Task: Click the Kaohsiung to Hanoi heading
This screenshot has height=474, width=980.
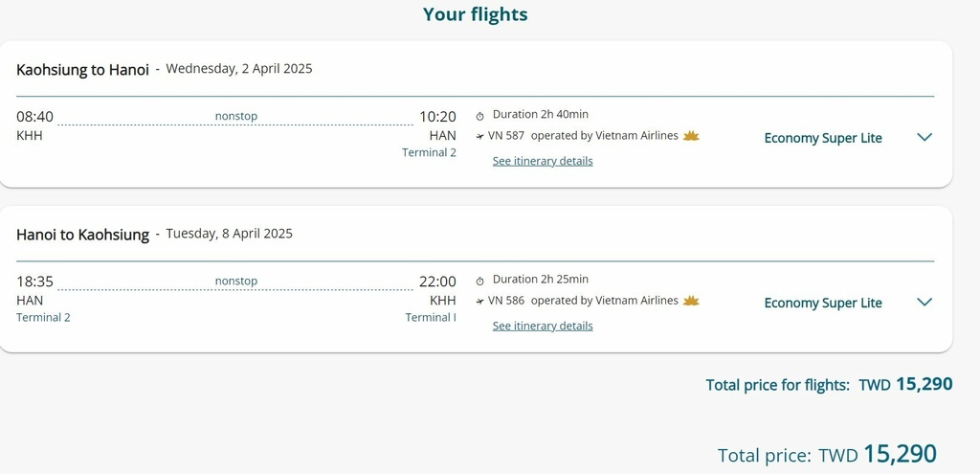Action: (x=82, y=69)
